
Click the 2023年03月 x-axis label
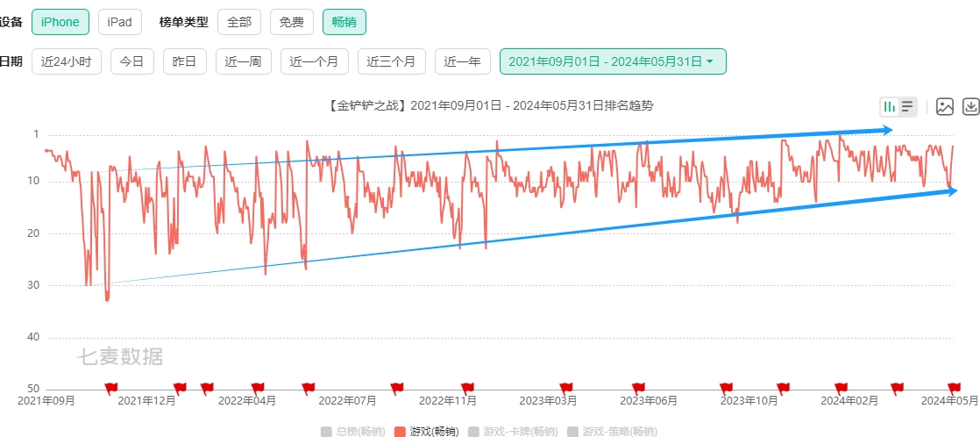coord(549,401)
